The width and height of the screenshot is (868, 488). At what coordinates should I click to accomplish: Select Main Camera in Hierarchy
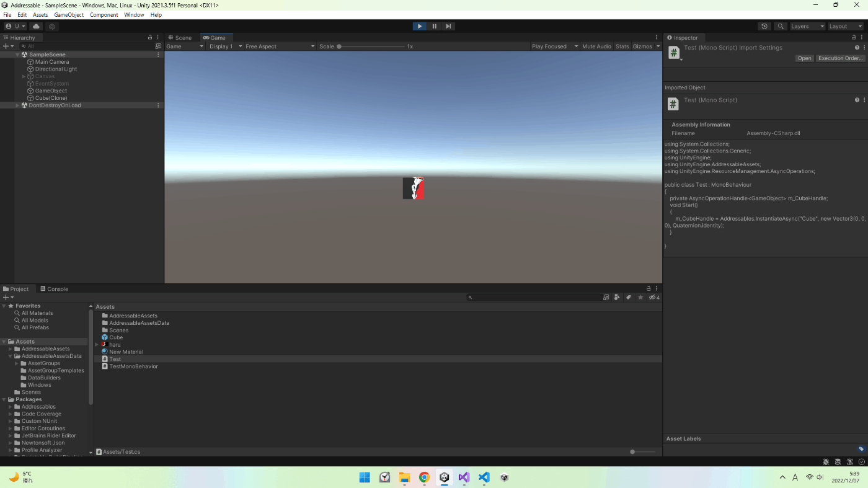point(52,62)
